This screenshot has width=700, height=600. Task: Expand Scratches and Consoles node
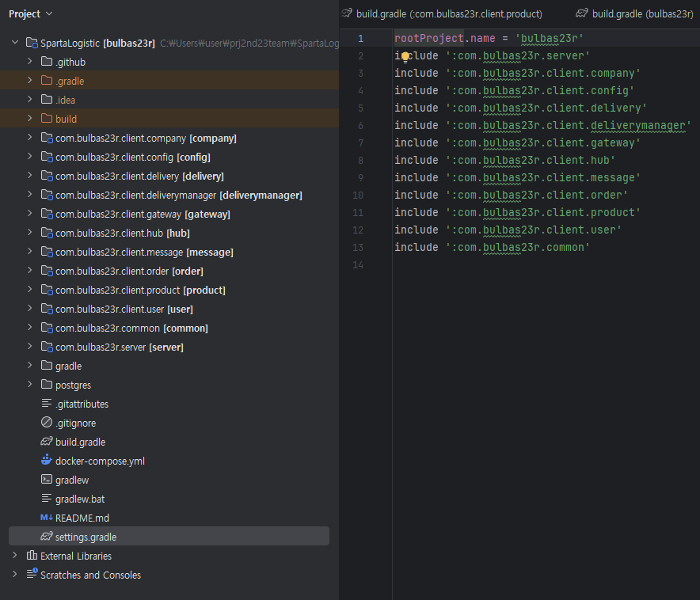(x=15, y=574)
